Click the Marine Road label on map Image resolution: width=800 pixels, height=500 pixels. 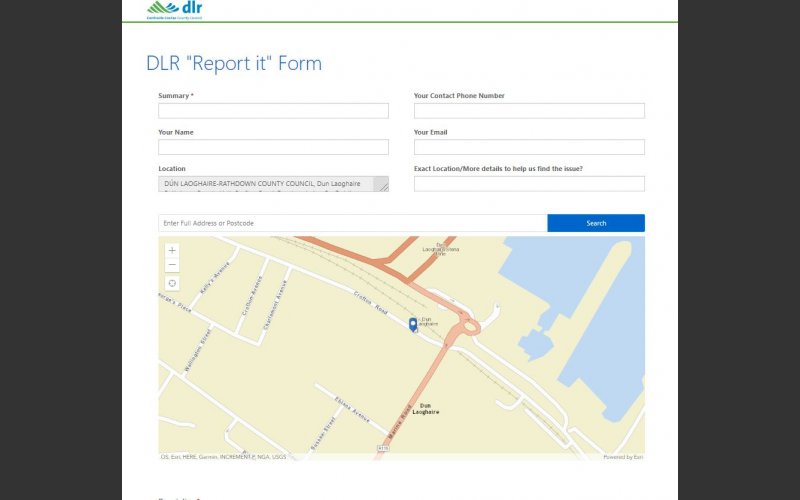[x=399, y=422]
